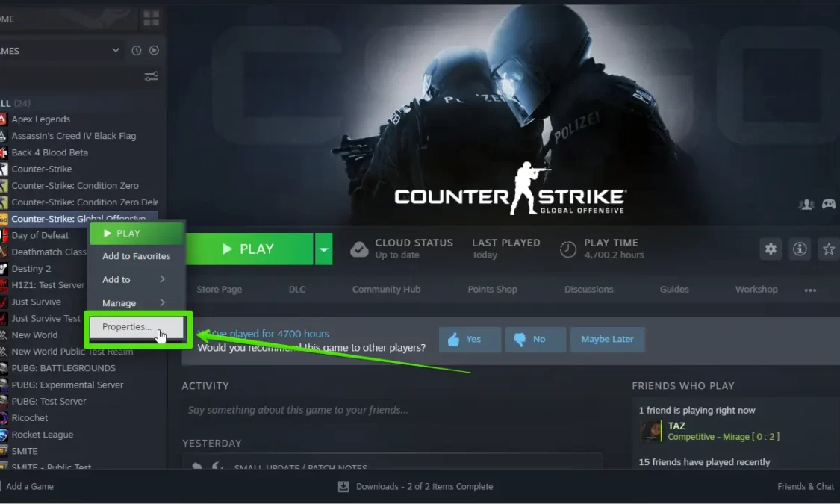Image resolution: width=840 pixels, height=504 pixels.
Task: Open the Games category dropdown
Action: (x=116, y=50)
